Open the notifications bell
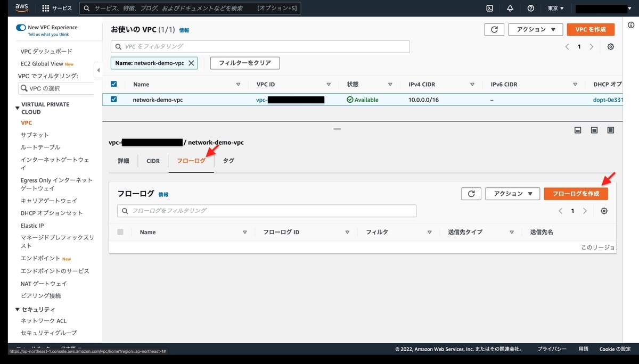Screen dimensions: 639x364 point(510,8)
